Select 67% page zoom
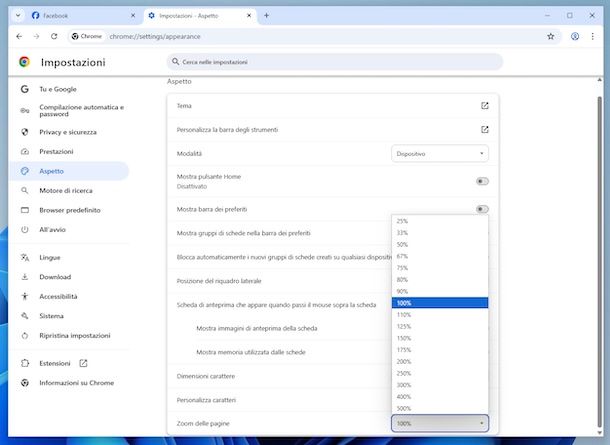 440,256
